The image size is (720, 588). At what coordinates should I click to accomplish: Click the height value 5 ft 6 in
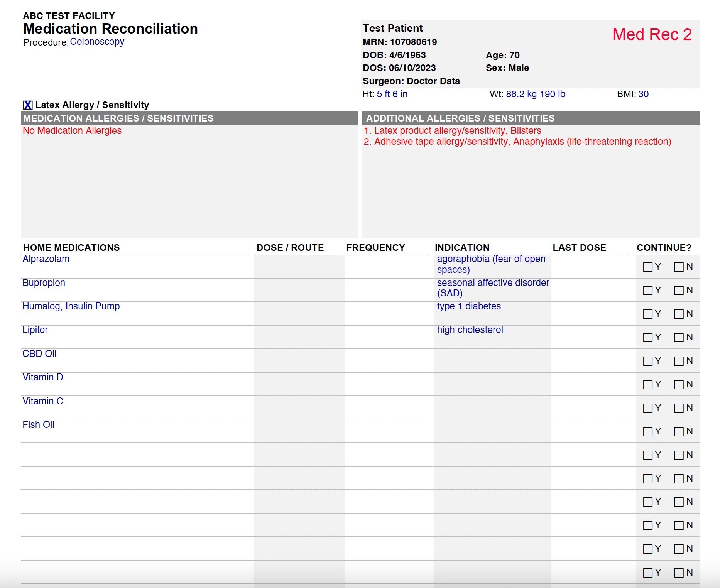tap(392, 94)
